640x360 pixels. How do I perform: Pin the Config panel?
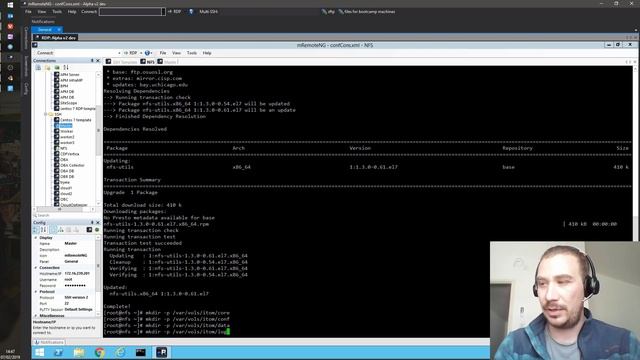tap(92, 222)
